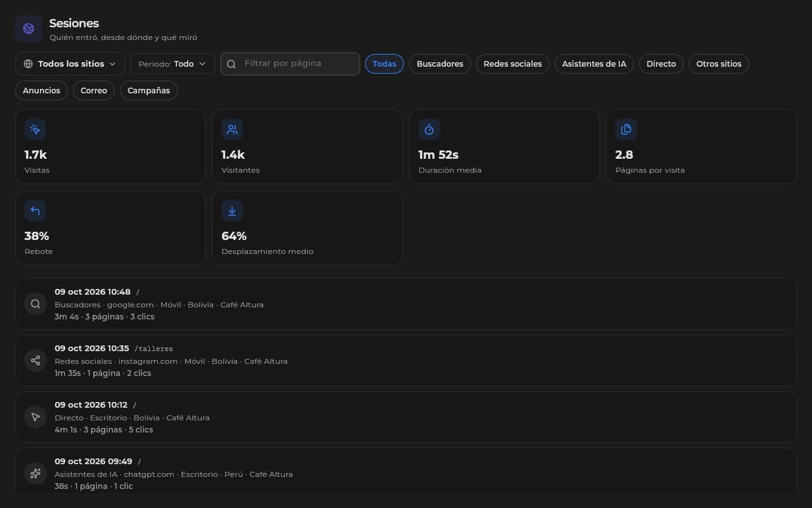Screen dimensions: 812x508
Task: Click the /talleres page path
Action: (x=154, y=349)
